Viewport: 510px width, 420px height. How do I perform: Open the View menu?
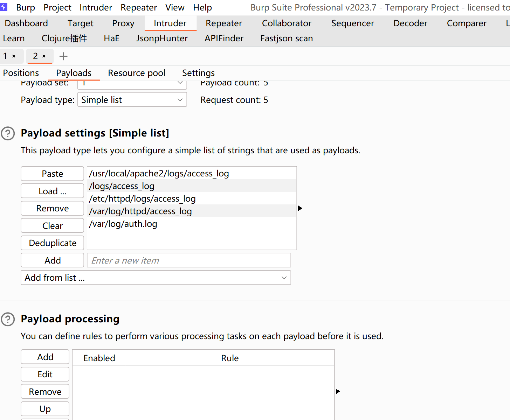[175, 7]
